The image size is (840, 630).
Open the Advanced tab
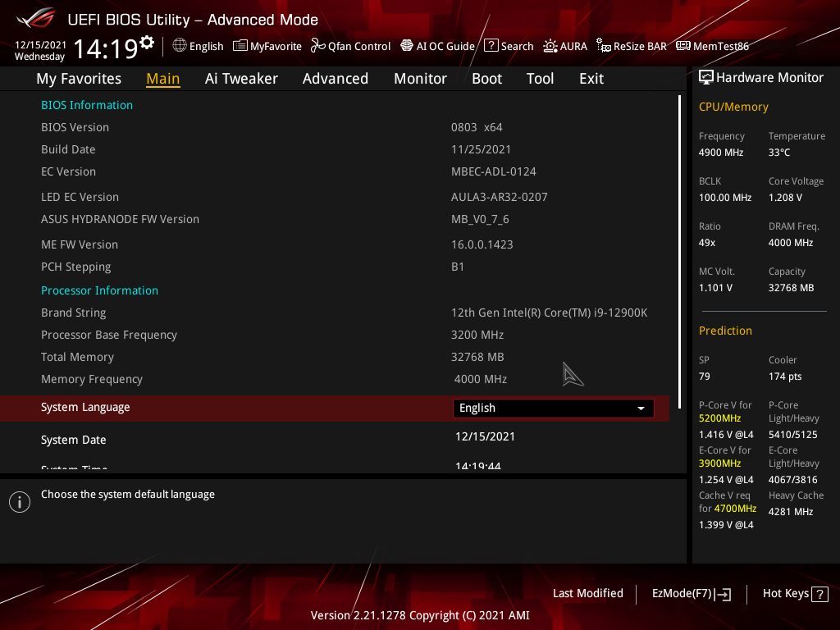coord(336,78)
